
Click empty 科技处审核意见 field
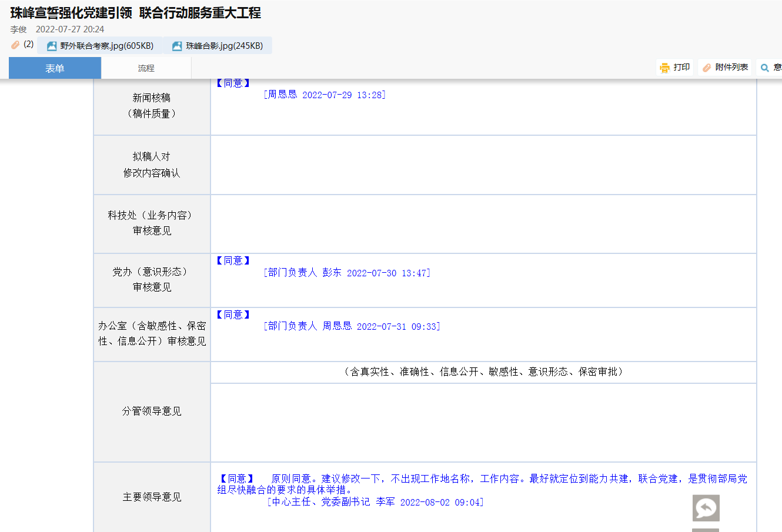coord(483,224)
